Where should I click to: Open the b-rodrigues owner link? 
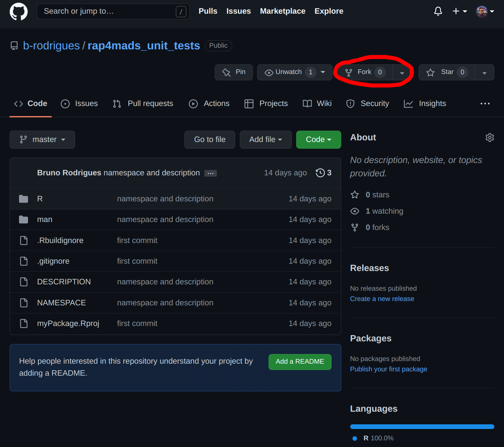51,45
